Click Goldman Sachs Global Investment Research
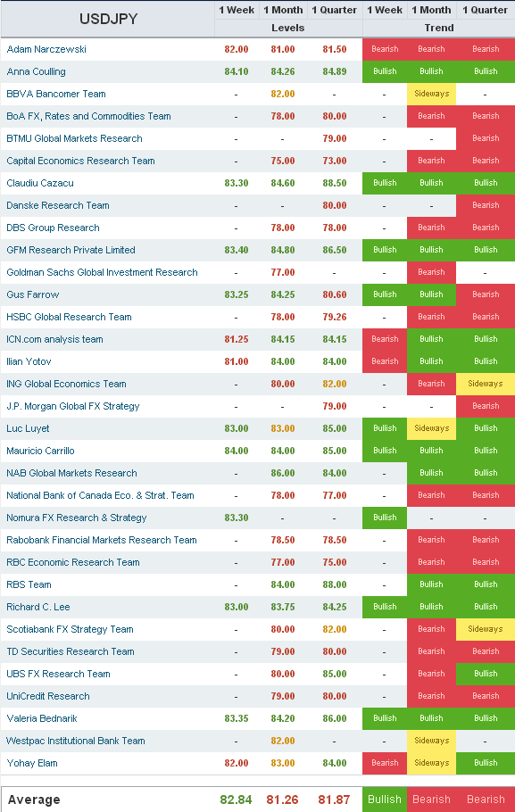515x812 pixels. click(x=102, y=272)
